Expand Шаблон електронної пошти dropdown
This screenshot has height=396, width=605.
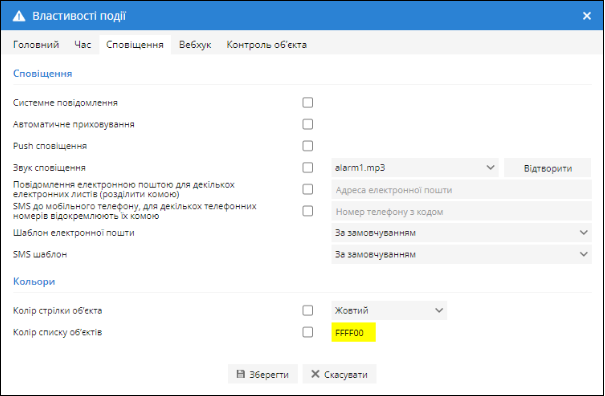tap(461, 233)
